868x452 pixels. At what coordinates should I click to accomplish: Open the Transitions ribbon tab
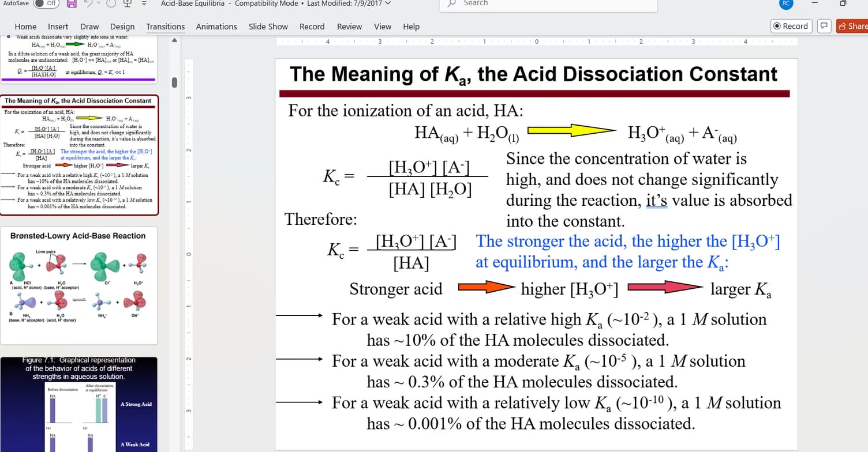tap(165, 27)
